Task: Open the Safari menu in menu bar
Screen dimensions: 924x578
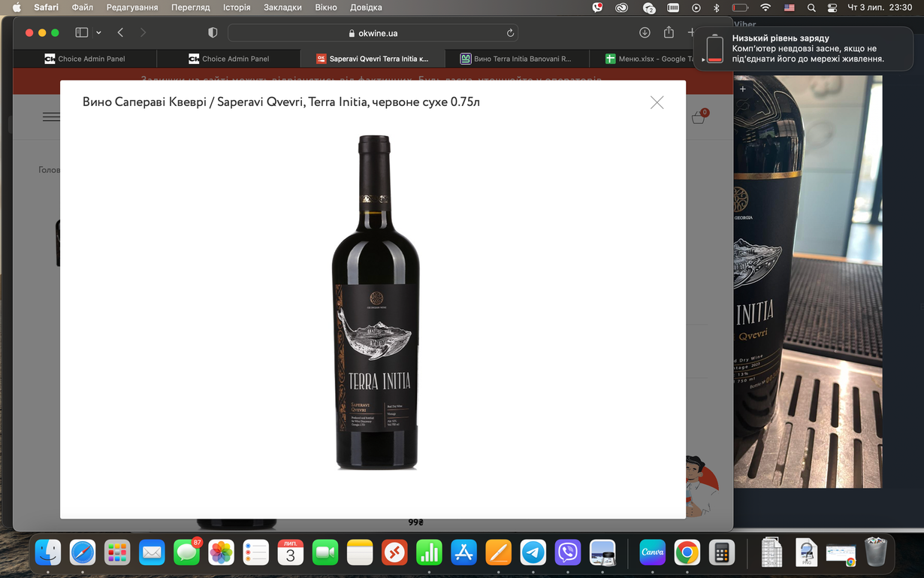Action: pyautogui.click(x=47, y=8)
